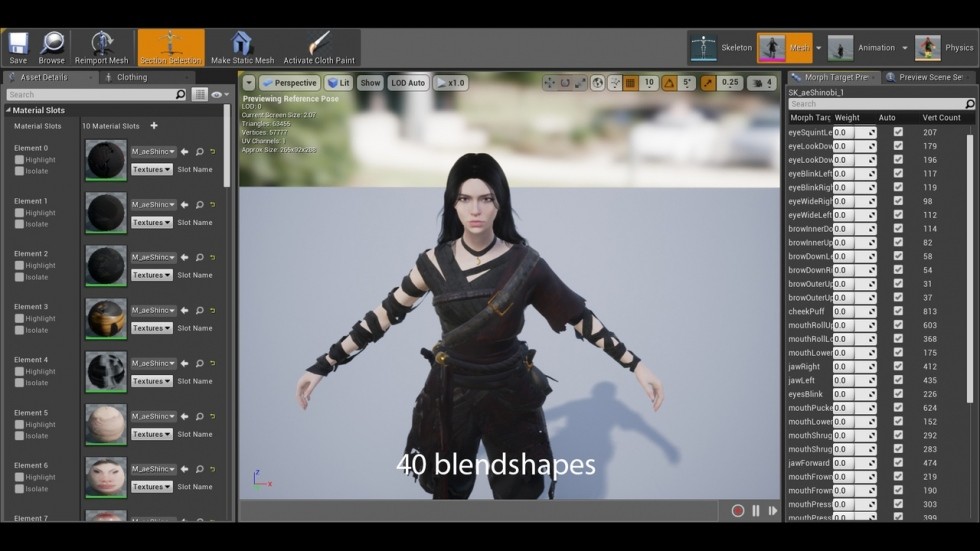
Task: Click Element 3 material sphere thumbnail
Action: click(x=106, y=318)
